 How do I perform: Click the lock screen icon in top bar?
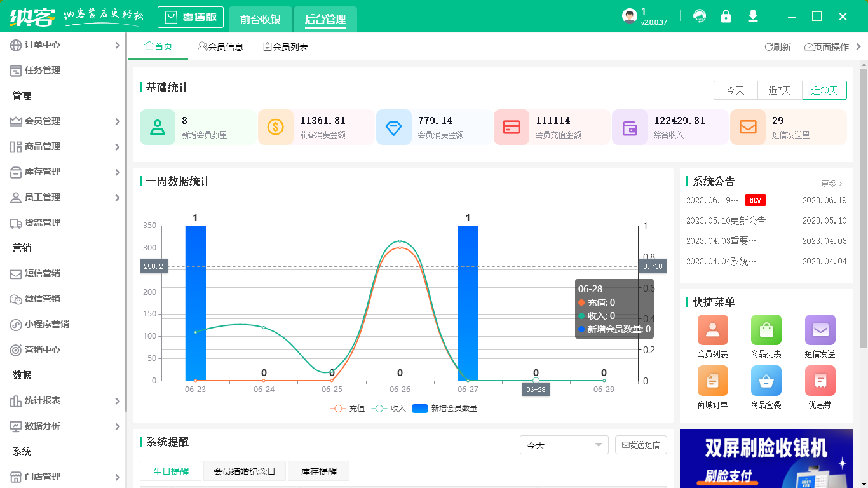(726, 16)
